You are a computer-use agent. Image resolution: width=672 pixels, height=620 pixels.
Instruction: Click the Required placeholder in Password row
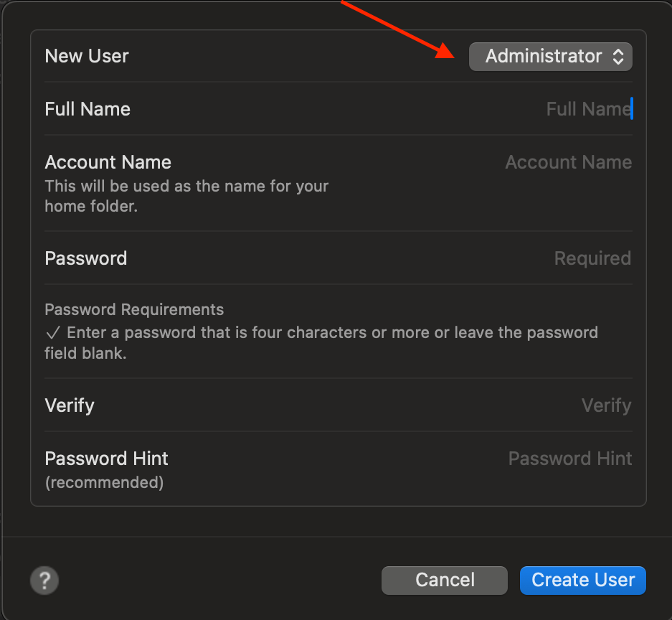click(592, 258)
